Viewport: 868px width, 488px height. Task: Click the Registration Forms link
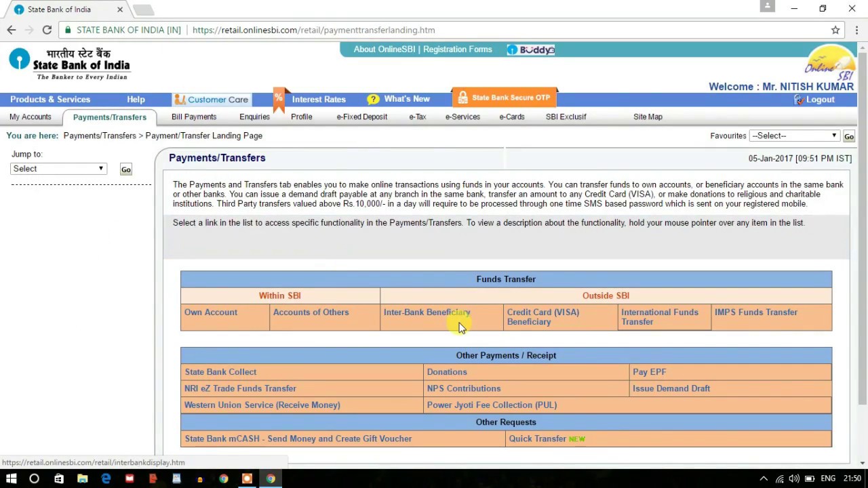click(458, 49)
